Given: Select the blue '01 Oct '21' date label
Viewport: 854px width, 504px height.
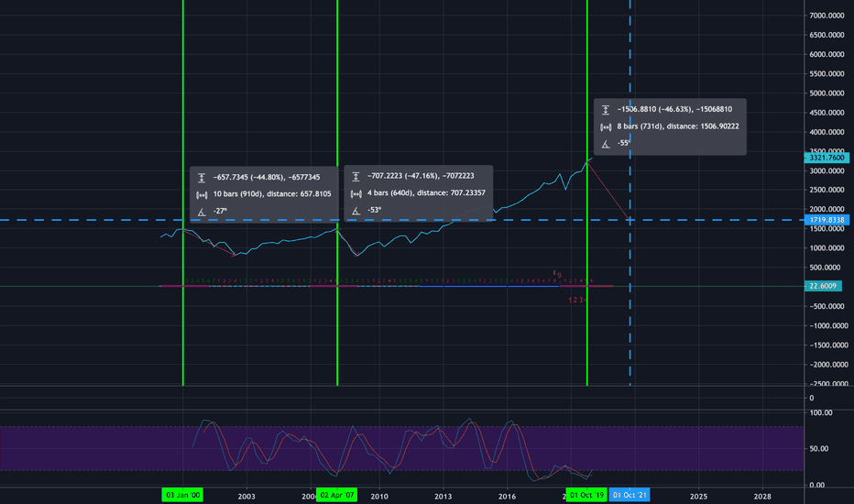Looking at the screenshot, I should tap(630, 495).
